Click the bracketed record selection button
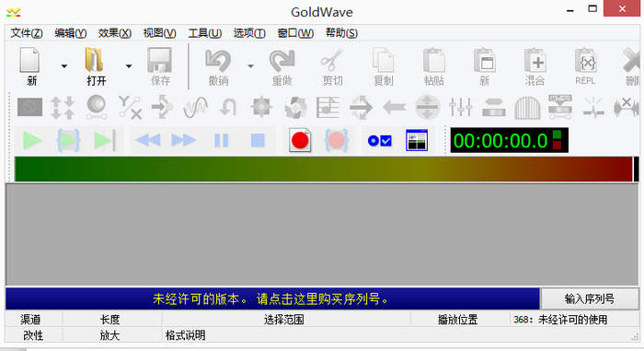Viewport: 644px width, 351px height. (337, 141)
